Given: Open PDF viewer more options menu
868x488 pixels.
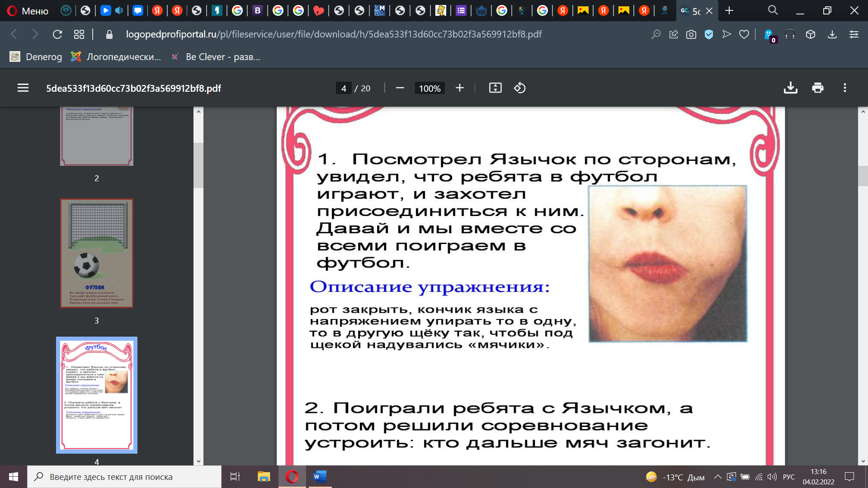Looking at the screenshot, I should coord(844,88).
